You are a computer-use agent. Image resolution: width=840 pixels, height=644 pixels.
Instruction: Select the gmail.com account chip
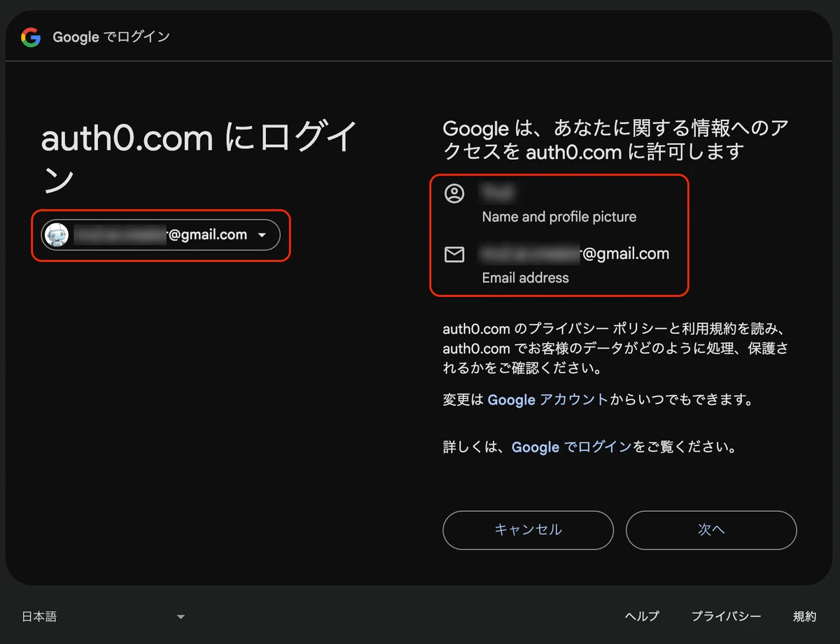click(160, 235)
